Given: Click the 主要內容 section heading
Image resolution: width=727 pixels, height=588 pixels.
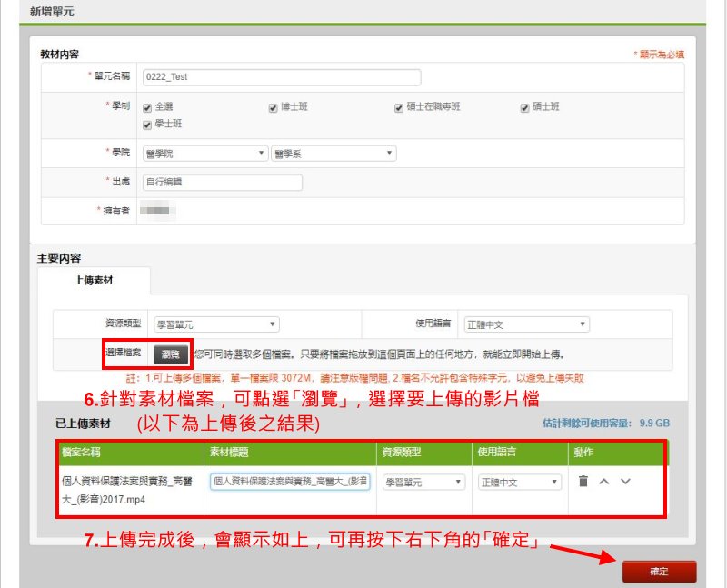Looking at the screenshot, I should click(x=59, y=258).
